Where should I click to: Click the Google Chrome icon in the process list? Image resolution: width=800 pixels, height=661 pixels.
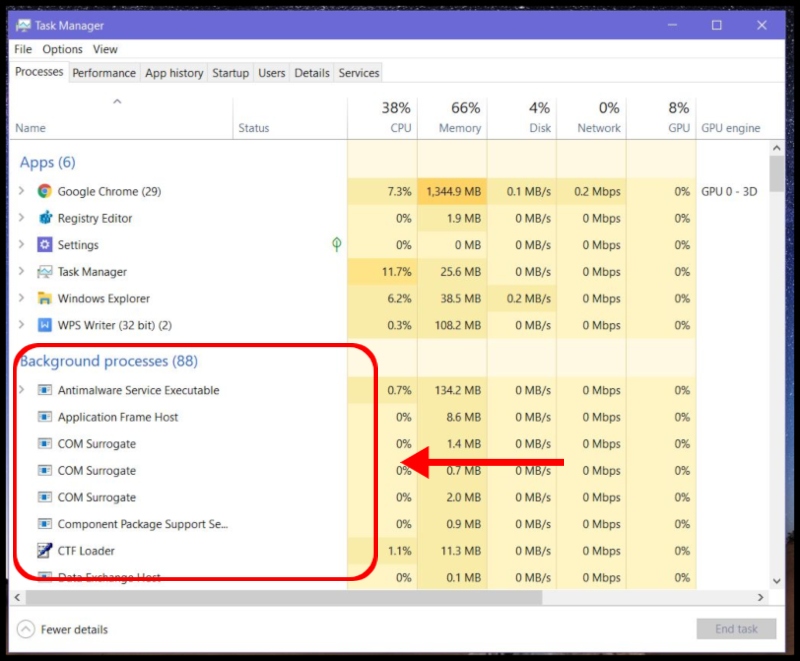click(44, 191)
